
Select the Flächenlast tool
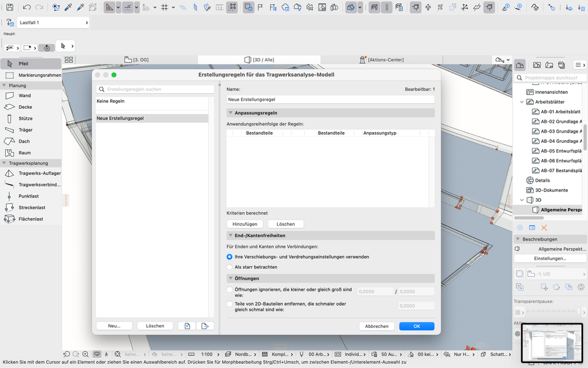click(29, 219)
